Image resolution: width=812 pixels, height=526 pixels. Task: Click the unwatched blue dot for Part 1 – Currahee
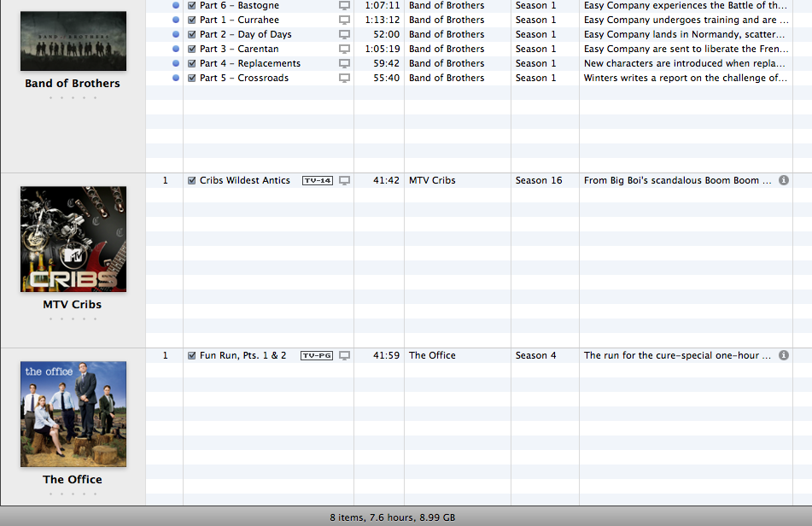click(x=176, y=20)
